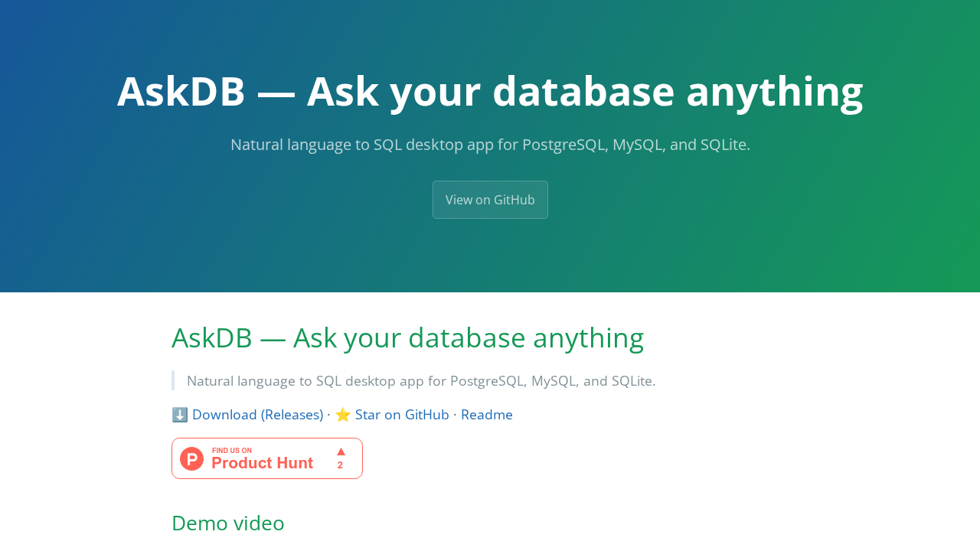Open the Readme link
Viewport: 980px width, 551px height.
[x=487, y=413]
